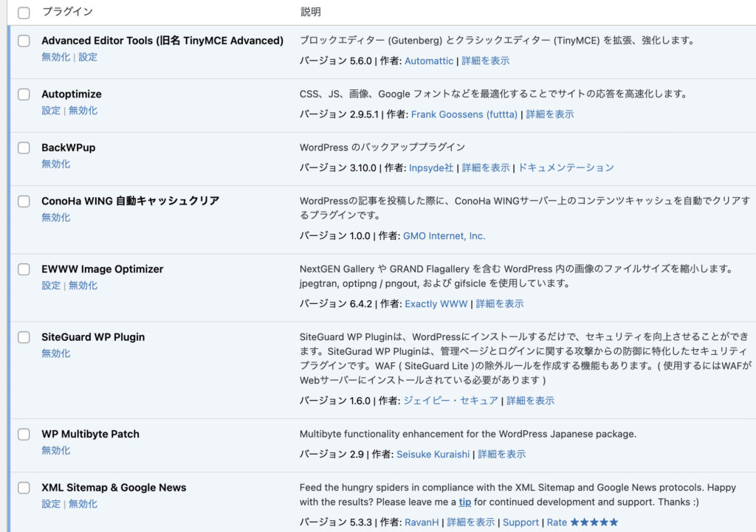View 詳細を表示 for BackWPup
This screenshot has height=532, width=756.
[x=486, y=167]
